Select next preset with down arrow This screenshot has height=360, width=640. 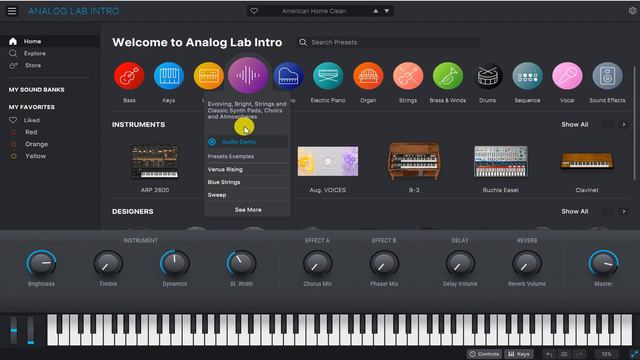[x=387, y=11]
